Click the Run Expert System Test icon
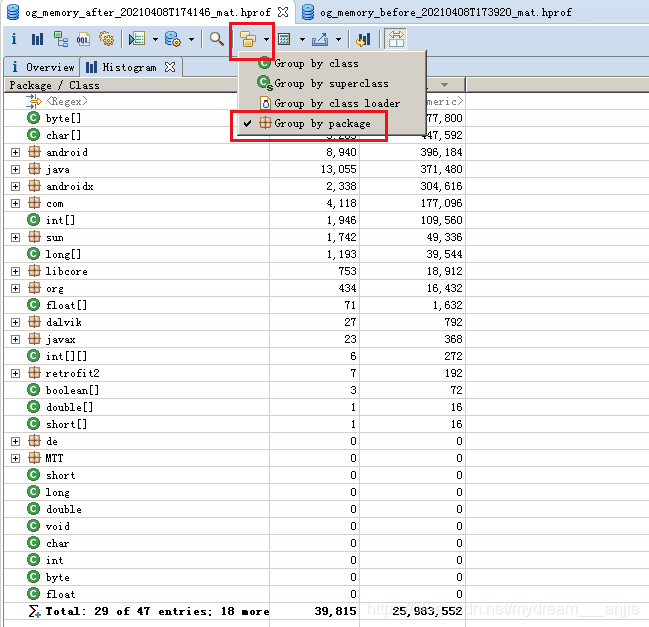This screenshot has height=627, width=649. (x=137, y=39)
